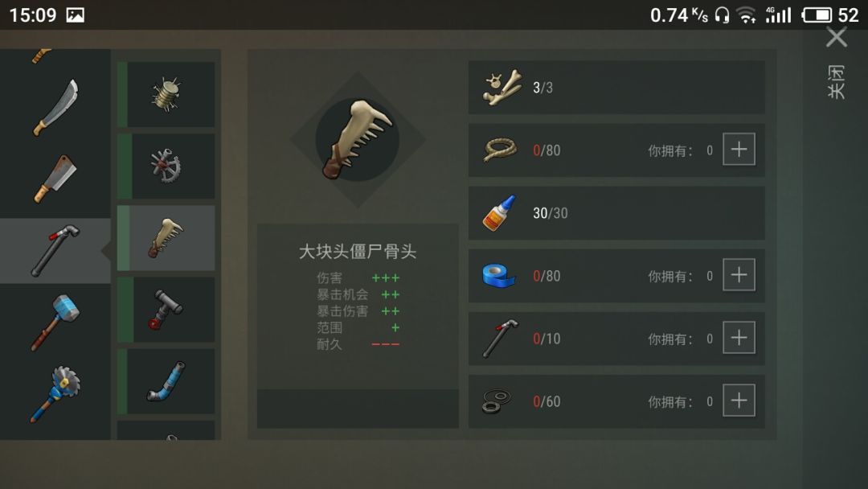The width and height of the screenshot is (868, 489).
Task: Add rubber washers with plus button
Action: click(x=739, y=401)
